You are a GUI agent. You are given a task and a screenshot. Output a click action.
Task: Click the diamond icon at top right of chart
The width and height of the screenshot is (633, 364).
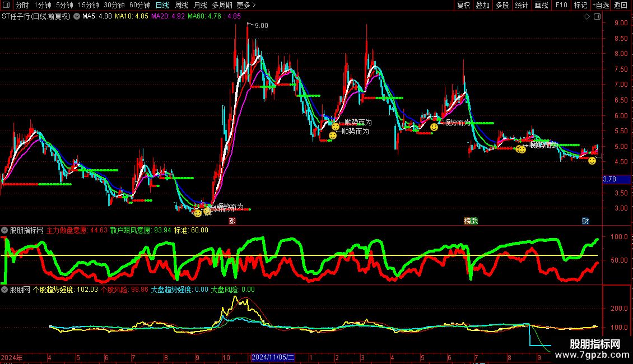click(587, 17)
